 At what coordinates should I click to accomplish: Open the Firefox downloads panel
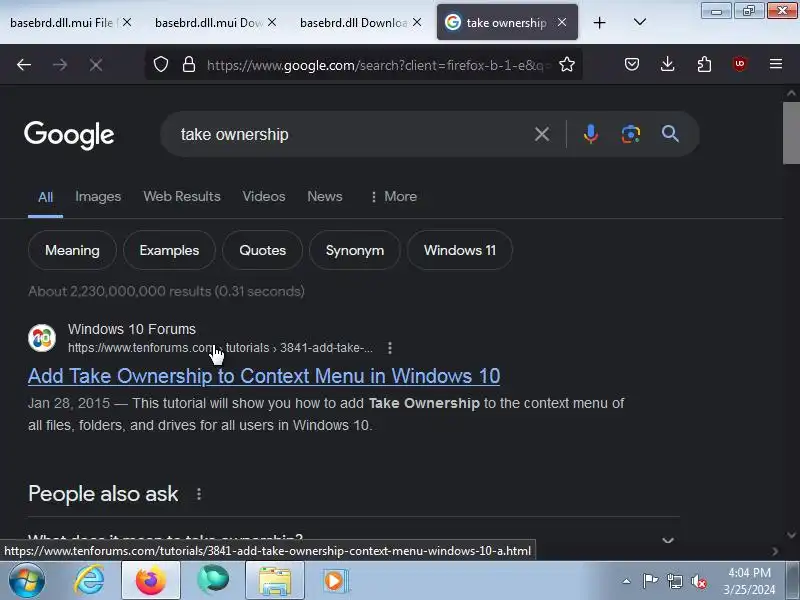click(667, 64)
